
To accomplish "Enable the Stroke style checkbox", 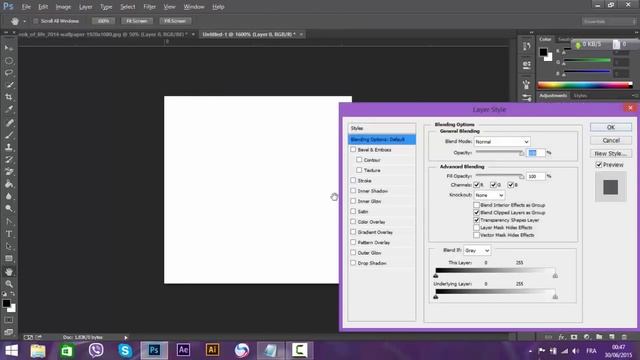I will (x=353, y=180).
